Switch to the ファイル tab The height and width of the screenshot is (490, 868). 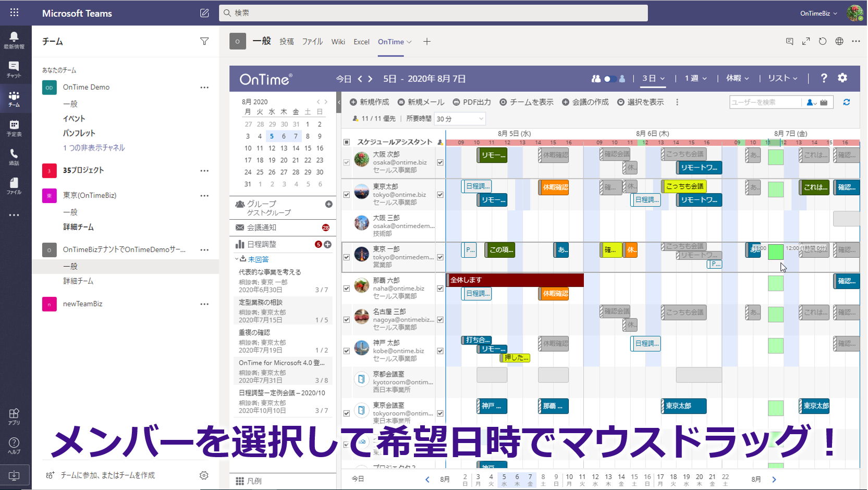[312, 42]
